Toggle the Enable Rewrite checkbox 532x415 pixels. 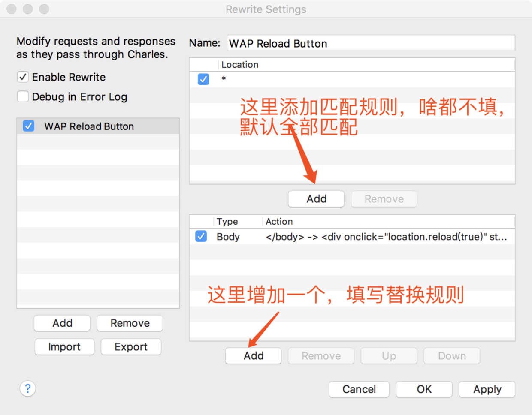(x=23, y=77)
